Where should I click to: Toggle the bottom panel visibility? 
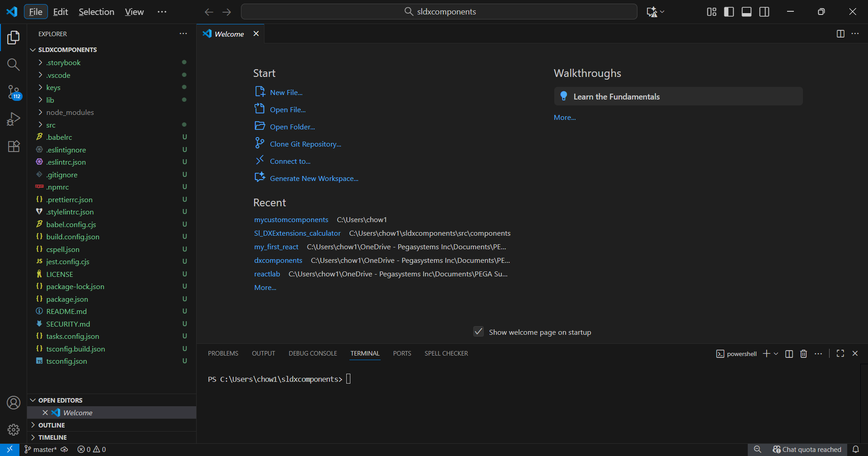coord(746,12)
